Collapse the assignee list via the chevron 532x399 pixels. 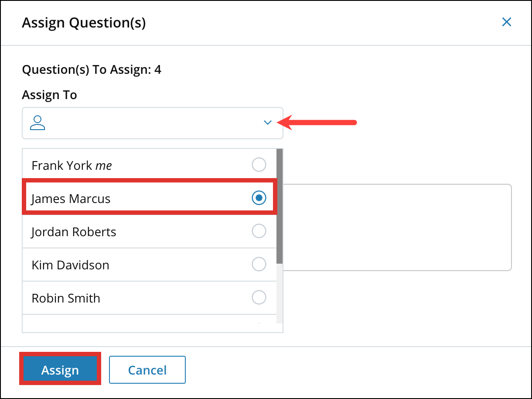pos(268,123)
